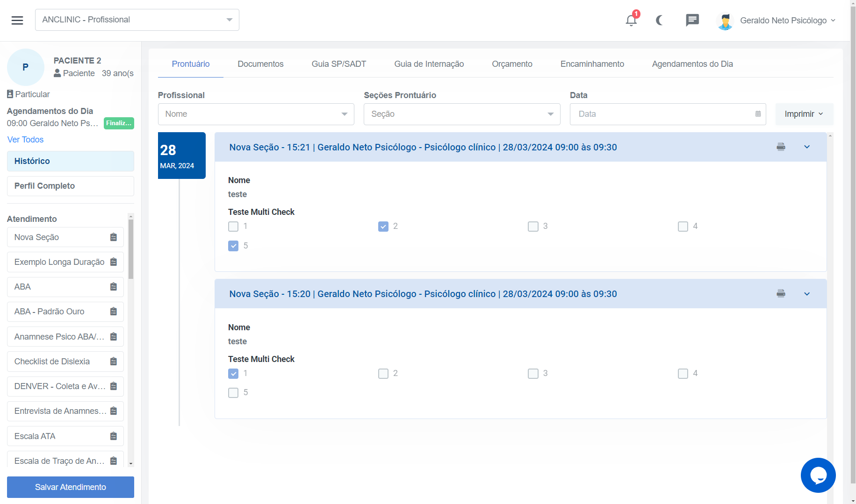Click clipboard icon on DENVER - Coleta
856x504 pixels.
pyautogui.click(x=113, y=386)
